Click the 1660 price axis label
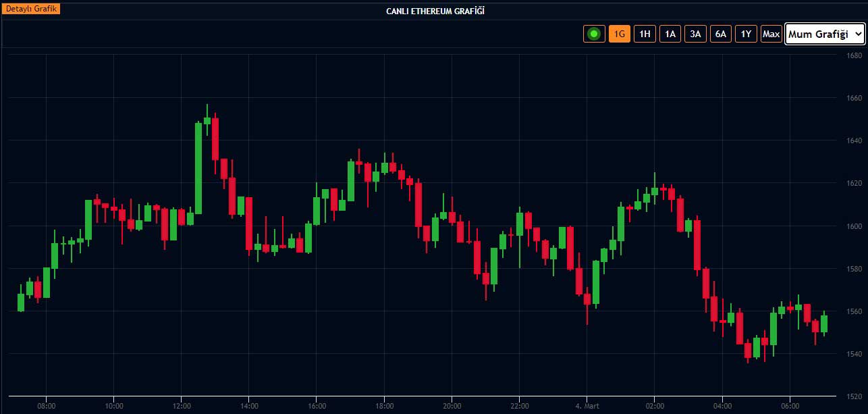Viewport: 868px width, 414px height. pyautogui.click(x=855, y=98)
